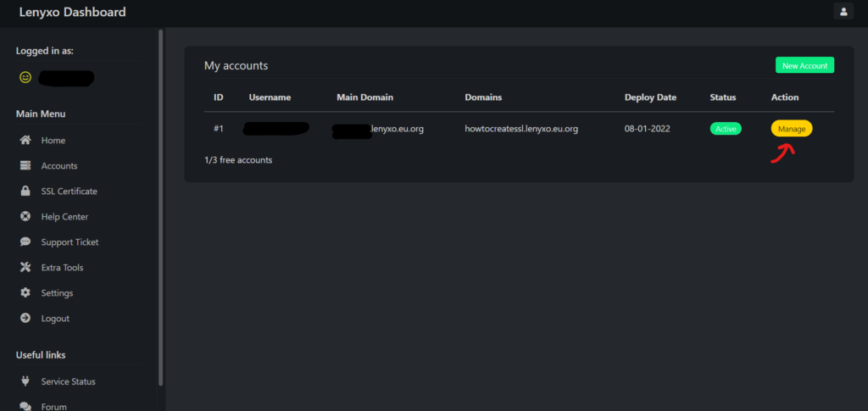Click the Service Status plug icon
Screen dimensions: 868x411
click(x=25, y=381)
